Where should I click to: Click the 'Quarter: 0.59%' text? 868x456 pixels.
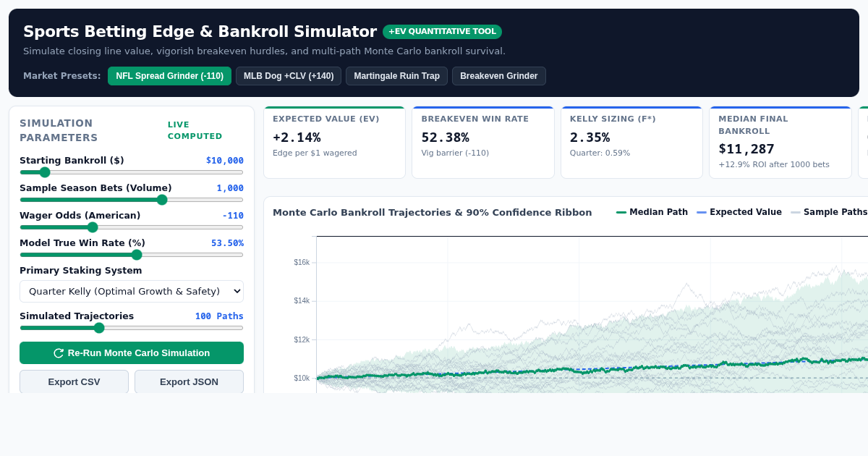[x=600, y=153]
